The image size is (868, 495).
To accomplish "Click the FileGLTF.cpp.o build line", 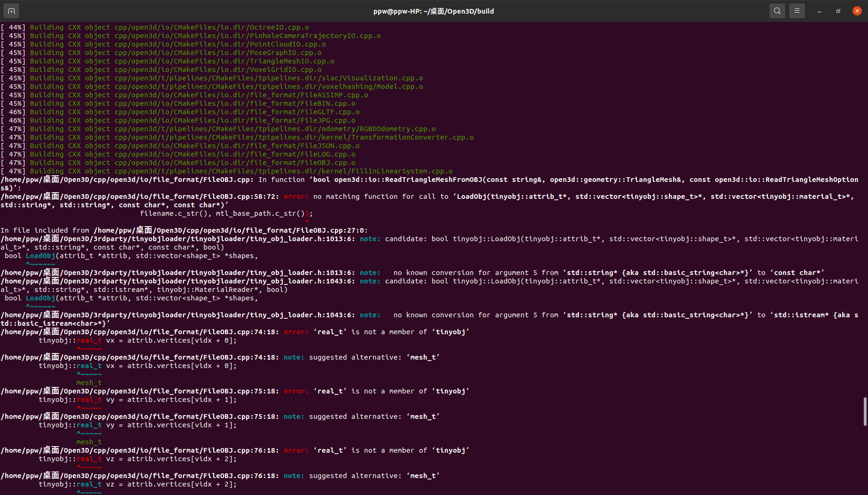I will (x=180, y=112).
